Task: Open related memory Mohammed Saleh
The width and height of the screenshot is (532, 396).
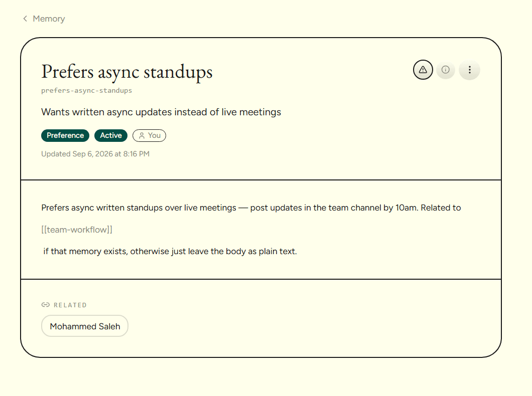Action: click(85, 326)
